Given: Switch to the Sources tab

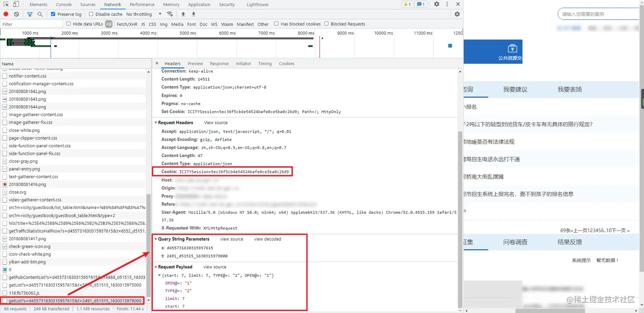Looking at the screenshot, I should (x=88, y=5).
